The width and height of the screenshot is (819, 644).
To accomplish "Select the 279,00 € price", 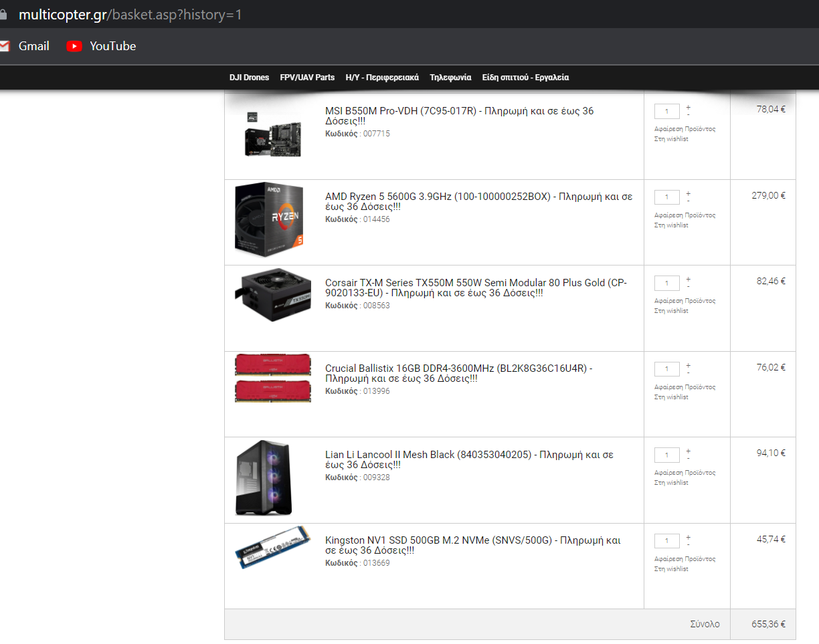I will tap(769, 196).
